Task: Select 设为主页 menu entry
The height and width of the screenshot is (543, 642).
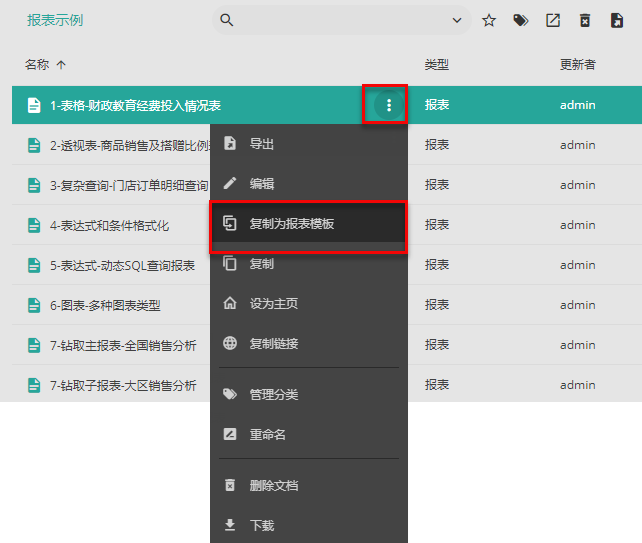Action: point(309,303)
